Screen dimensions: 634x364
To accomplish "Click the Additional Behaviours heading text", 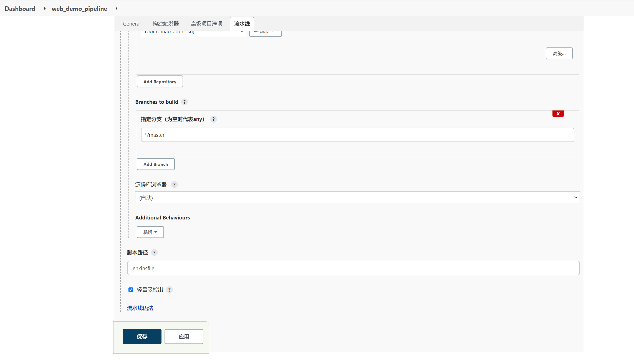I will tap(163, 218).
